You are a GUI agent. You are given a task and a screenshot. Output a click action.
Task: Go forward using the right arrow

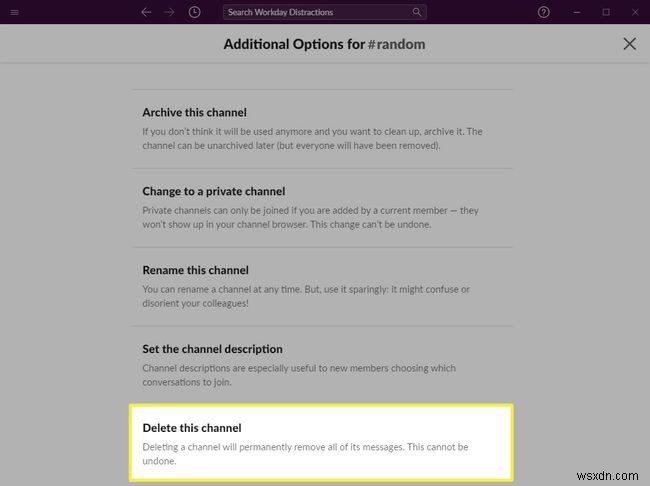(x=169, y=12)
